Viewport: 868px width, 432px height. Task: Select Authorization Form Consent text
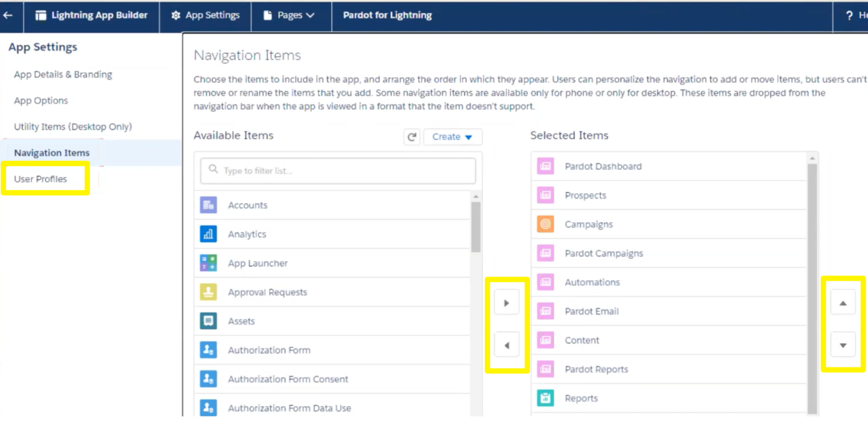[x=288, y=379]
